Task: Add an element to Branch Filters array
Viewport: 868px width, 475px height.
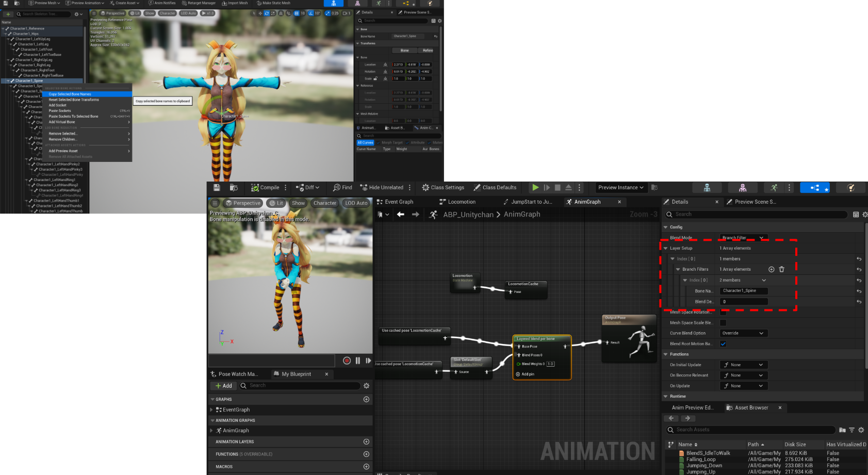Action: tap(772, 269)
